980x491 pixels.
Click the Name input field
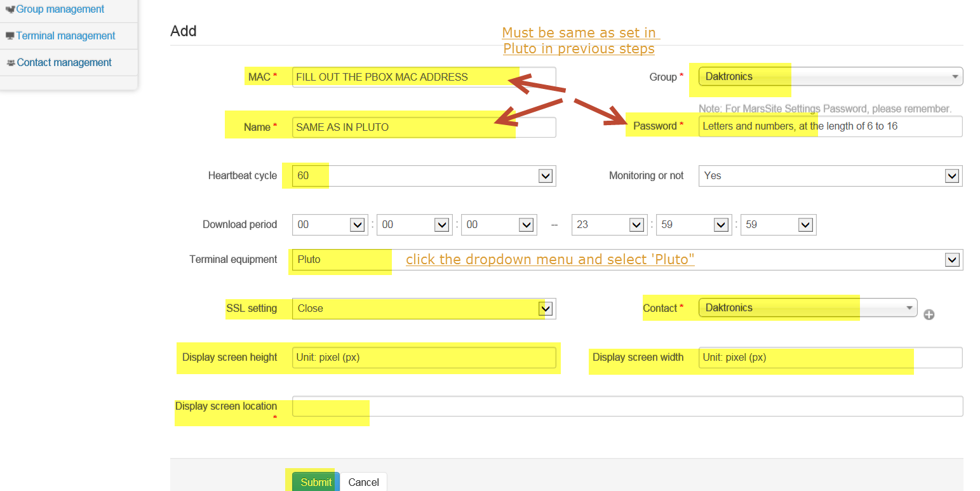coord(424,127)
